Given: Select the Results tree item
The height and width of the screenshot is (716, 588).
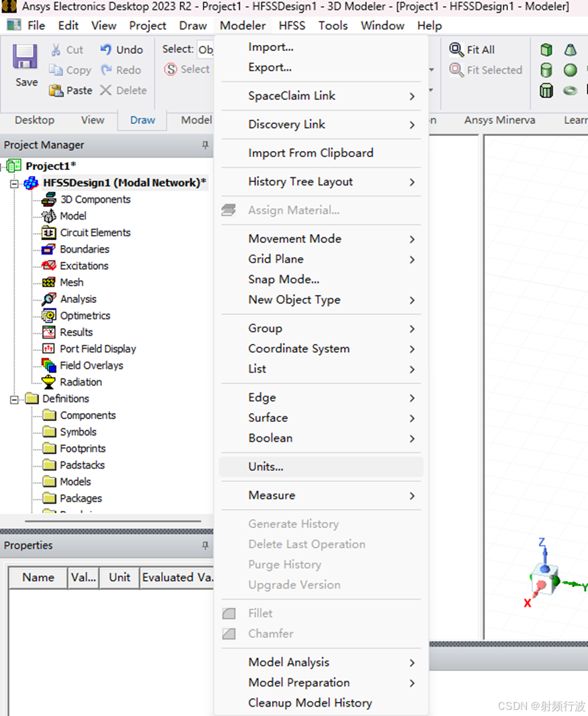Looking at the screenshot, I should pos(77,332).
